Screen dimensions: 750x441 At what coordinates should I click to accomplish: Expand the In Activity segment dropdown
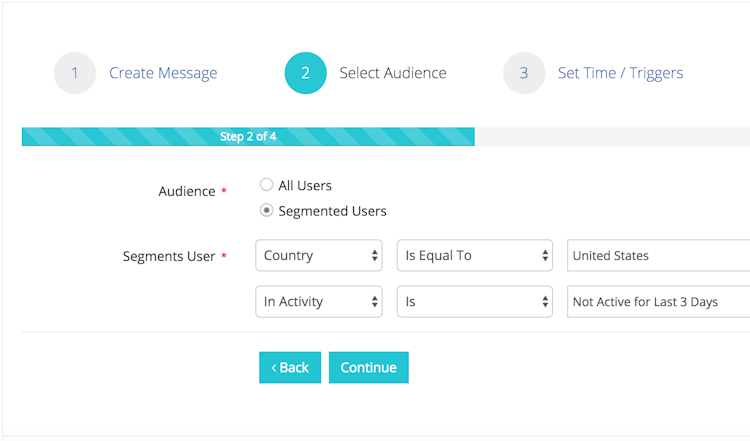click(x=319, y=302)
